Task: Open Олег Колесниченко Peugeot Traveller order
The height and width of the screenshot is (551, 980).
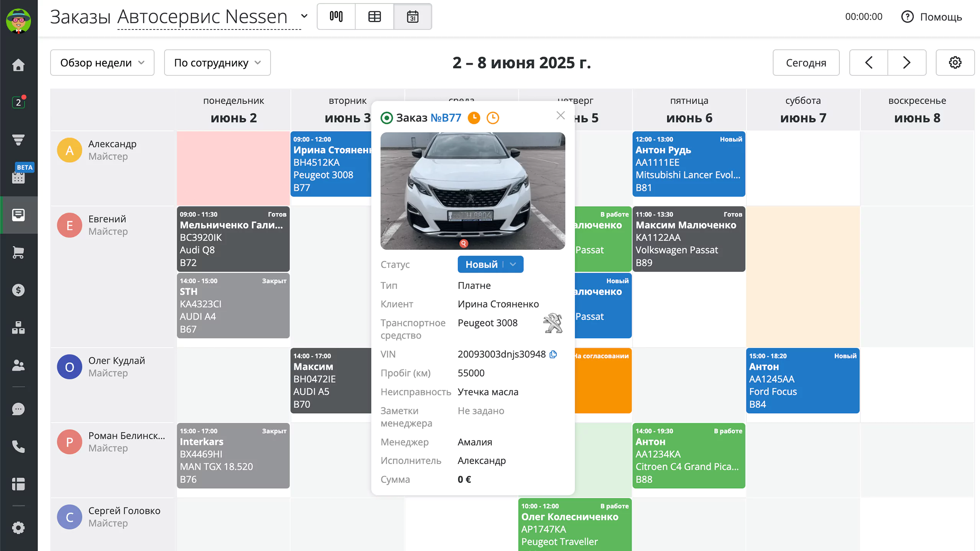Action: click(x=575, y=525)
